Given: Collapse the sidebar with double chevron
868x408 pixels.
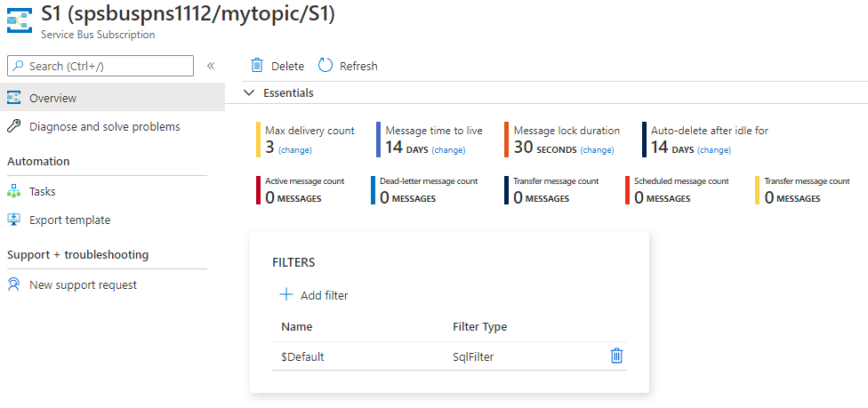Looking at the screenshot, I should [x=211, y=66].
